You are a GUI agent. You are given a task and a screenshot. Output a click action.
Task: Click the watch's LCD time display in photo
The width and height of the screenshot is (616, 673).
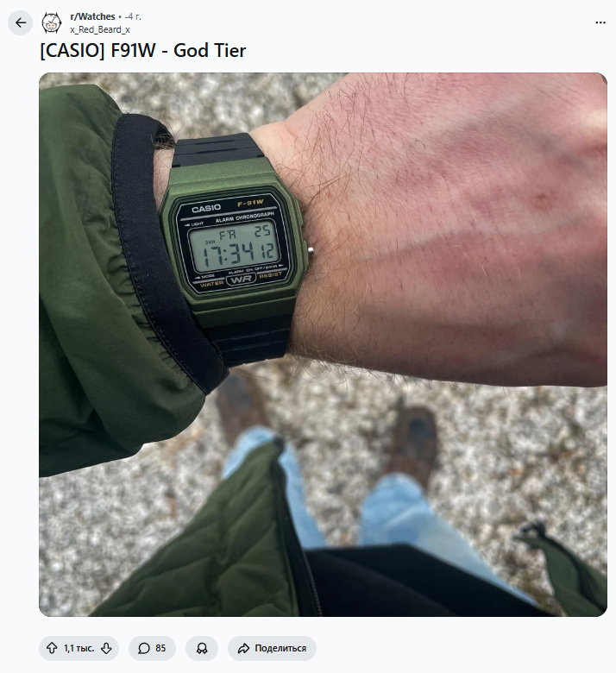tap(235, 248)
